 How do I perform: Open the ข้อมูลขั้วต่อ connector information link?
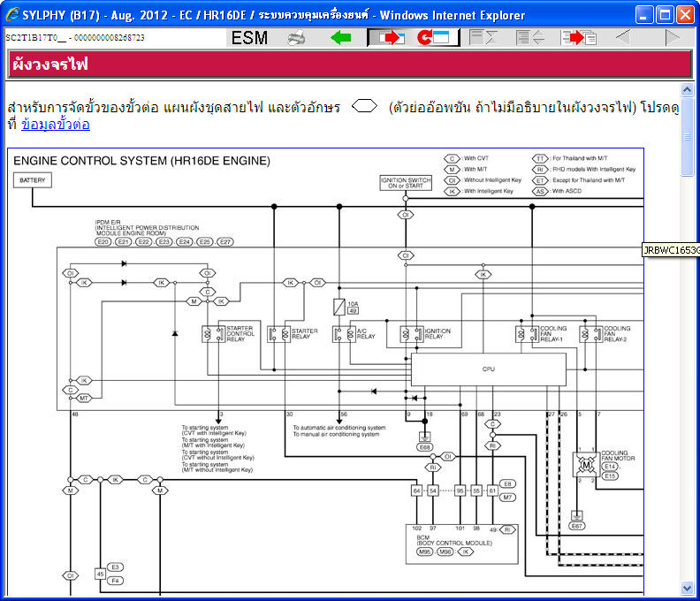(x=56, y=124)
